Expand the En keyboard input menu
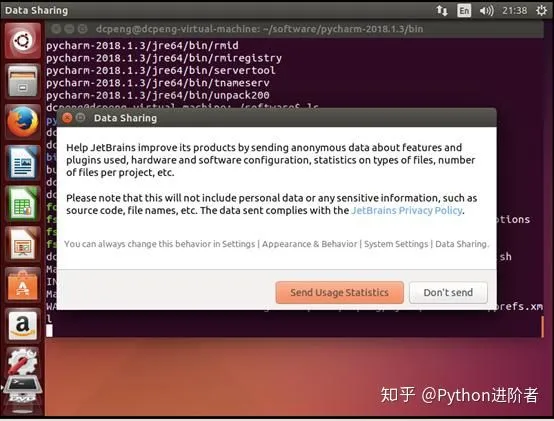Viewport: 554px width, 421px height. (x=464, y=11)
